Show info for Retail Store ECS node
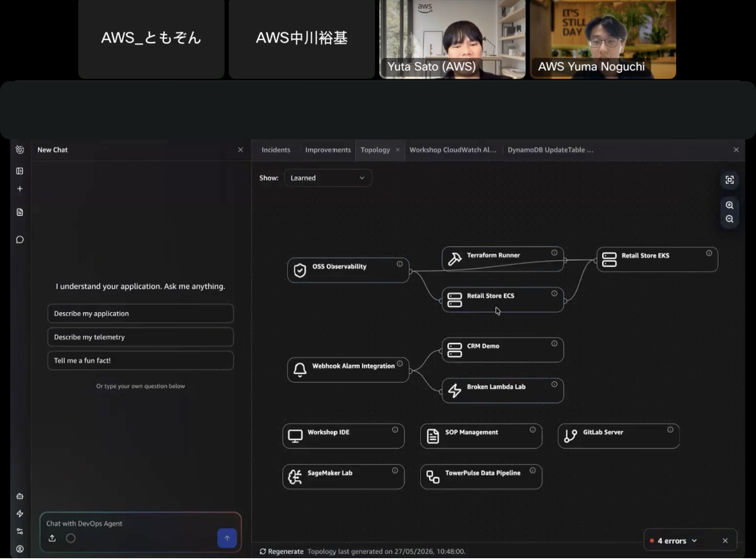This screenshot has width=756, height=560. (554, 294)
